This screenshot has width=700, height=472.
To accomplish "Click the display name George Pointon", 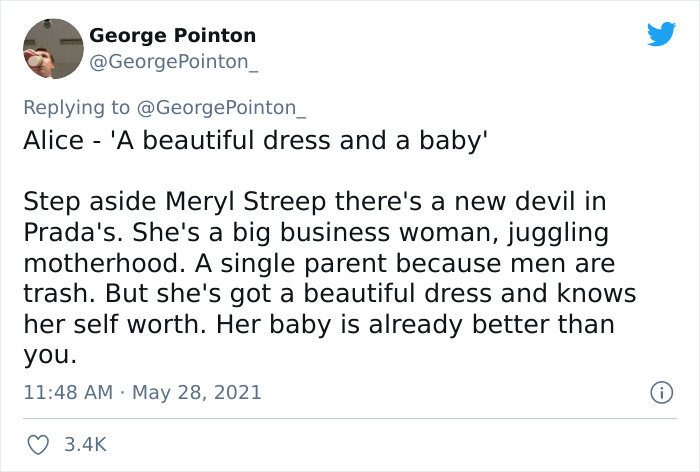I will coord(172,36).
